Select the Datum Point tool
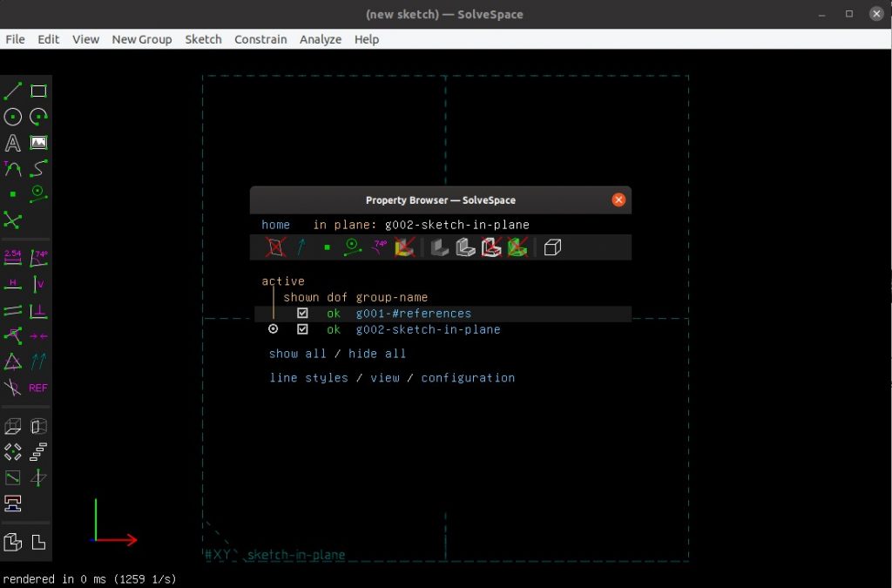This screenshot has height=588, width=892. pyautogui.click(x=11, y=195)
